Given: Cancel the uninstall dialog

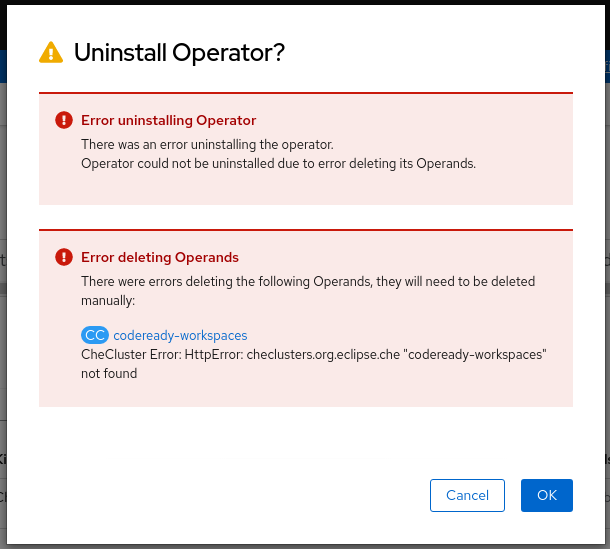Looking at the screenshot, I should click(467, 495).
